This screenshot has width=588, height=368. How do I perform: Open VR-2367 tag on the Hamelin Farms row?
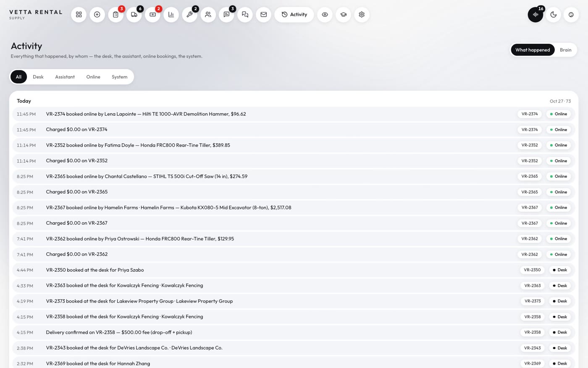pos(530,208)
